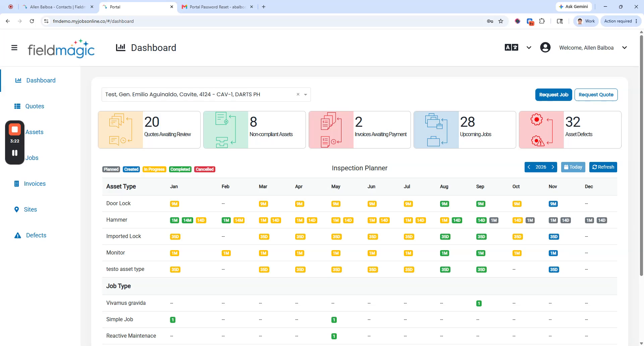Expand the language selector chevron
The height and width of the screenshot is (346, 644).
click(529, 48)
